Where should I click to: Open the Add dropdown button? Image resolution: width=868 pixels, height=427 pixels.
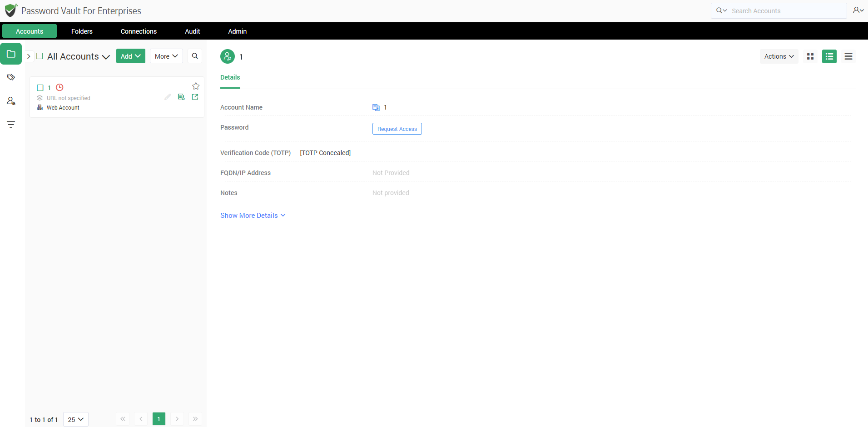pos(131,56)
